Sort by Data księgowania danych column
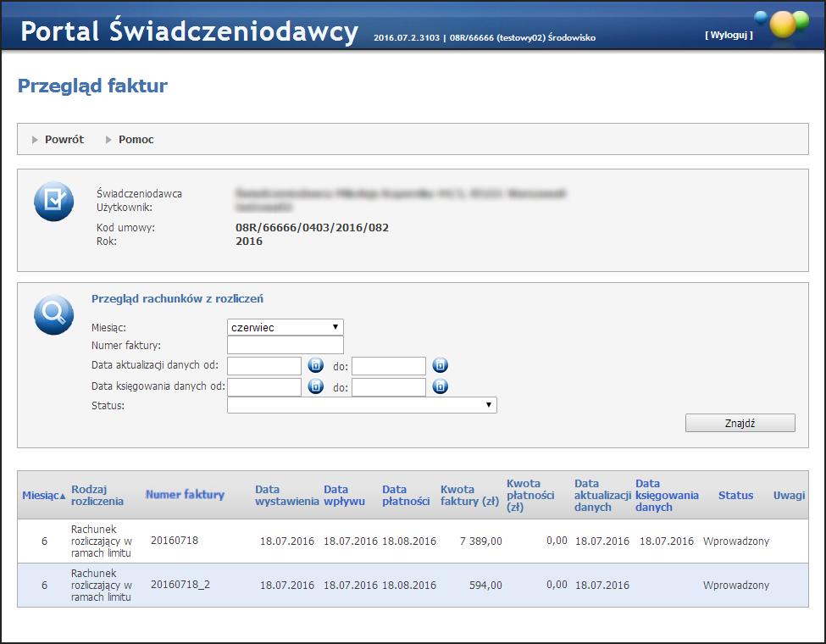Screen dimensions: 826x644 pos(667,496)
